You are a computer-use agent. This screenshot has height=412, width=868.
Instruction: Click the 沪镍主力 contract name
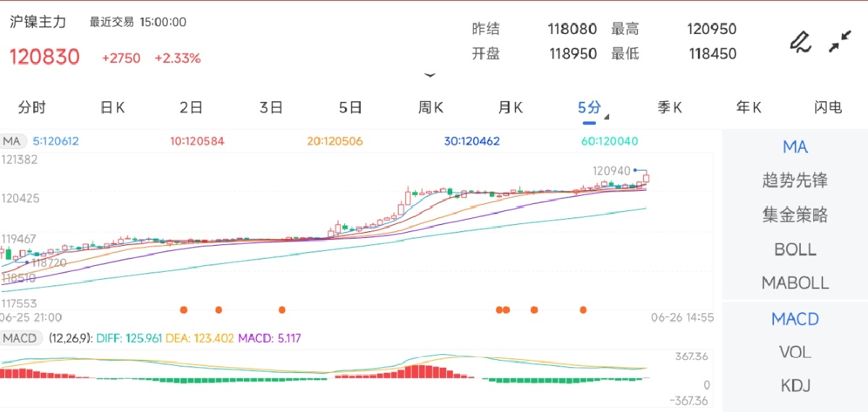click(38, 22)
